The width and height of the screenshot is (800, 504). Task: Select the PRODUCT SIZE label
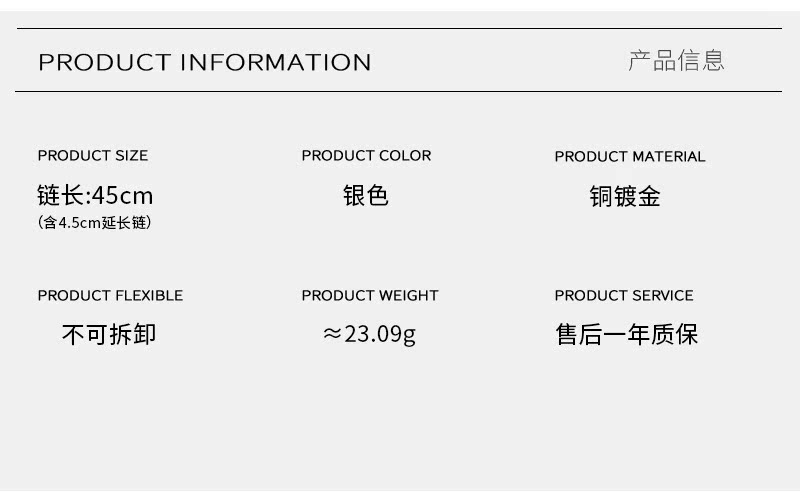click(x=92, y=155)
